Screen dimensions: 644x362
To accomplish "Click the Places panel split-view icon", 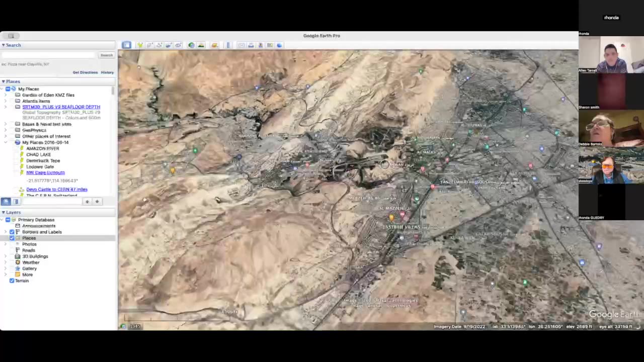I will click(15, 202).
